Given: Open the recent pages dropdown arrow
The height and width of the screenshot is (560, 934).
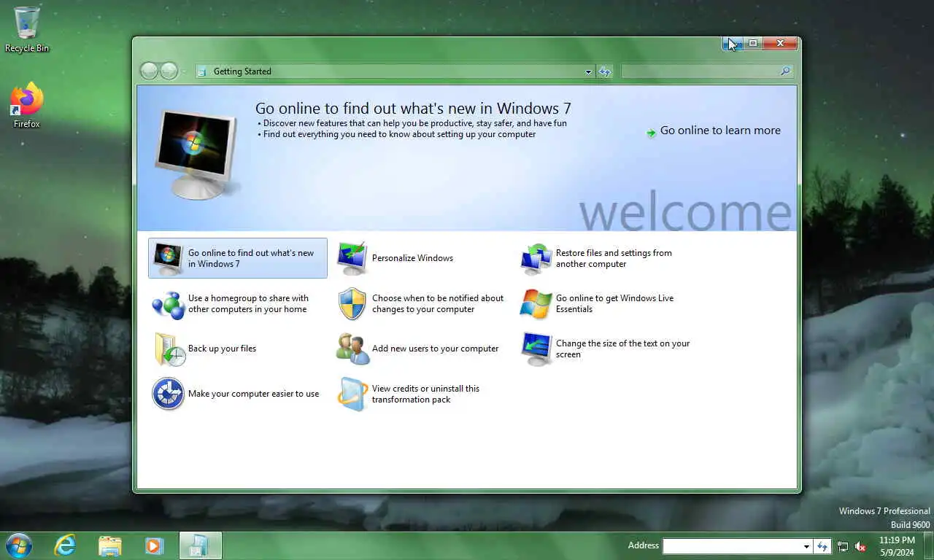Looking at the screenshot, I should (x=183, y=71).
